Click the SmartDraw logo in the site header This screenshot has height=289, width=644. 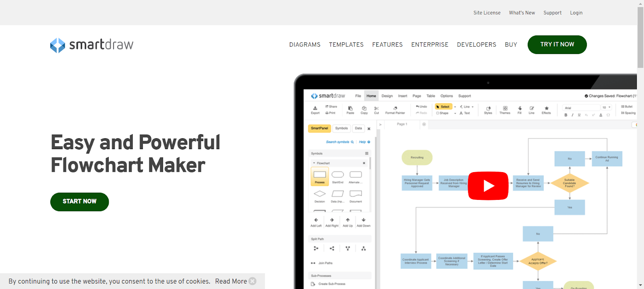(x=92, y=45)
